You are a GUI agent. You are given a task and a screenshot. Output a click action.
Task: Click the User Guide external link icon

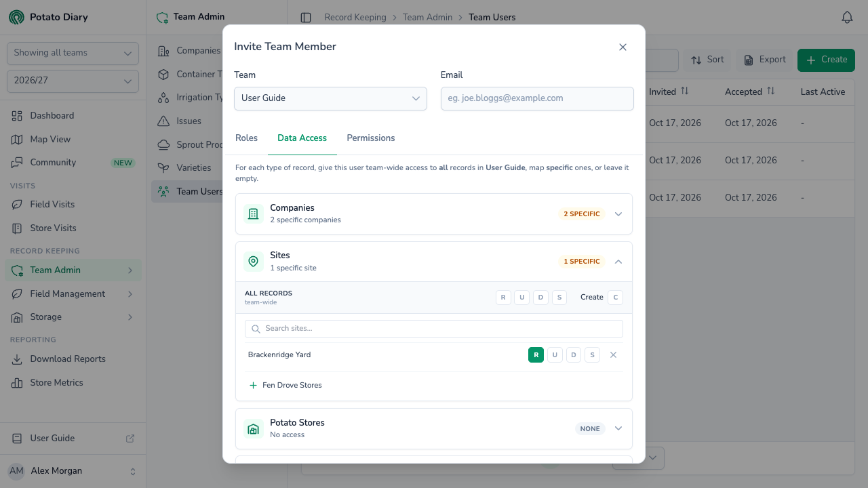click(x=130, y=439)
